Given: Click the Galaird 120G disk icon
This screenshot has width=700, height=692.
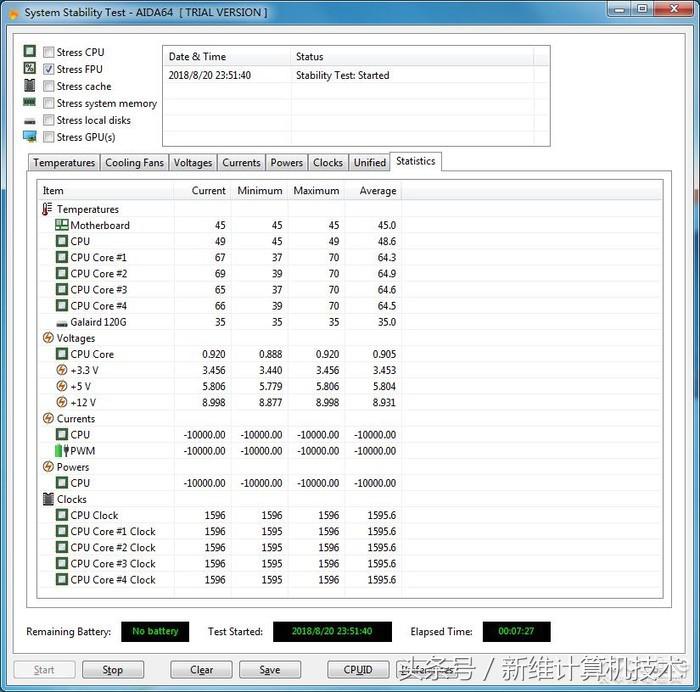Looking at the screenshot, I should (x=62, y=322).
